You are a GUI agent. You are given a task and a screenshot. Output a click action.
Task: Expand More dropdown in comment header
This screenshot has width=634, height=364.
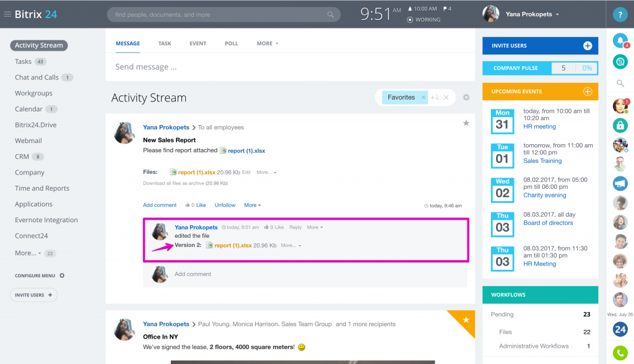pyautogui.click(x=315, y=227)
